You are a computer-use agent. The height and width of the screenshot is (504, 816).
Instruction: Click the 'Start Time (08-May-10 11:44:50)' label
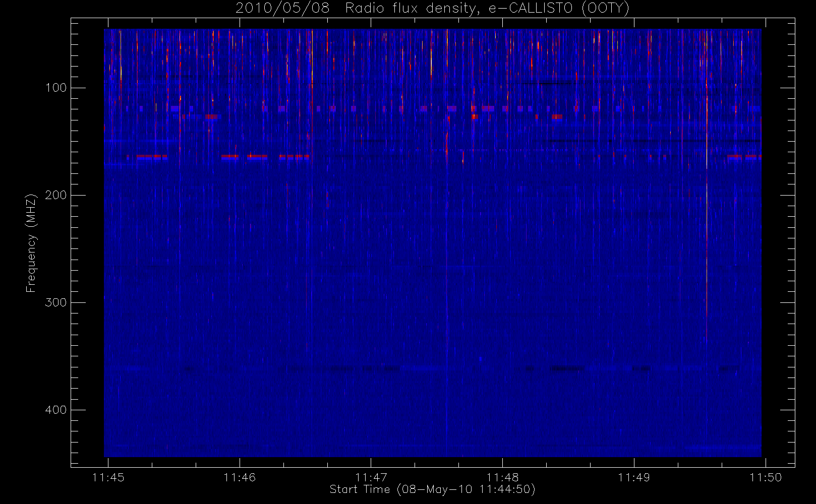click(432, 489)
